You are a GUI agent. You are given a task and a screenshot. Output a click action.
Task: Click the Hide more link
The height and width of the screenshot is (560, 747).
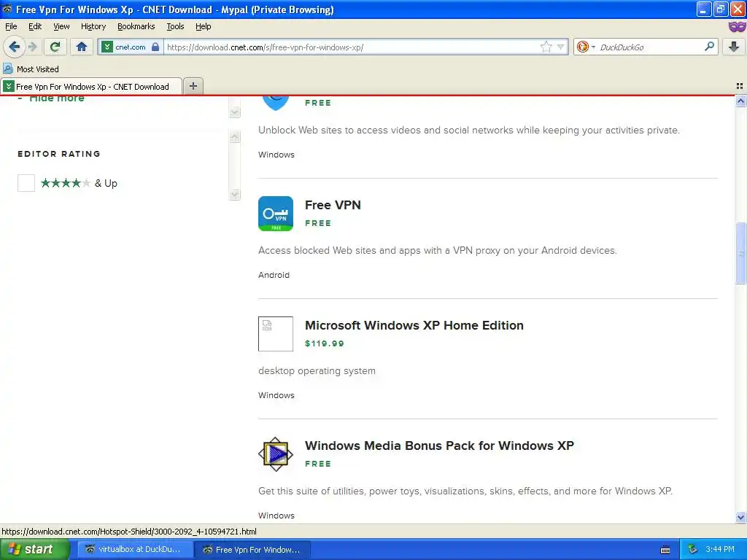pos(57,98)
